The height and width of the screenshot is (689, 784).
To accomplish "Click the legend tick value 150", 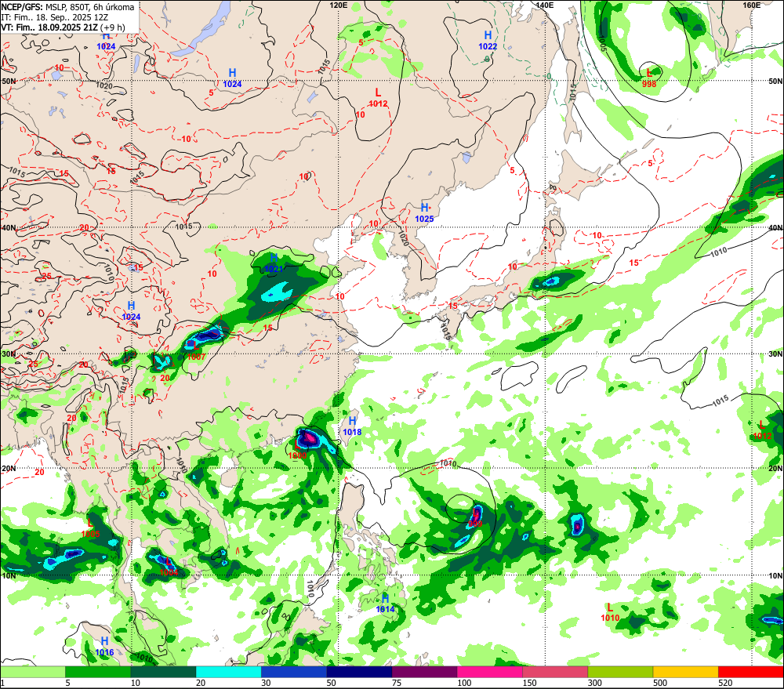I will [529, 683].
